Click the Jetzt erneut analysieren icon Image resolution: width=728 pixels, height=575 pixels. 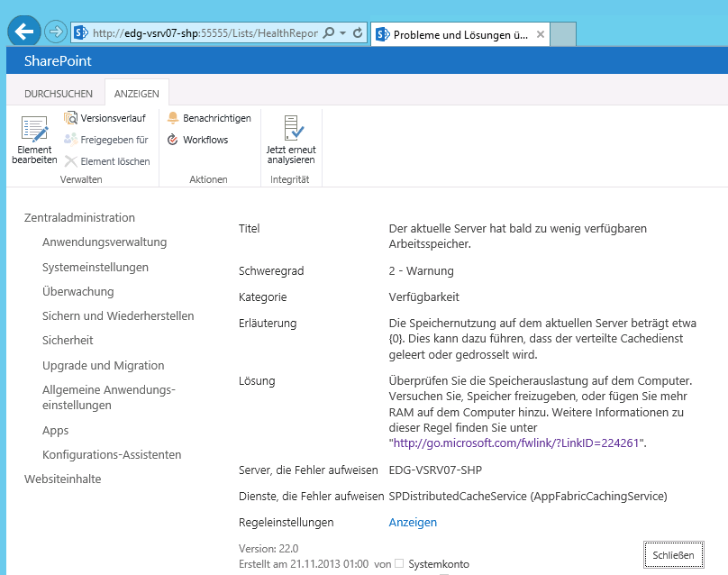point(293,128)
